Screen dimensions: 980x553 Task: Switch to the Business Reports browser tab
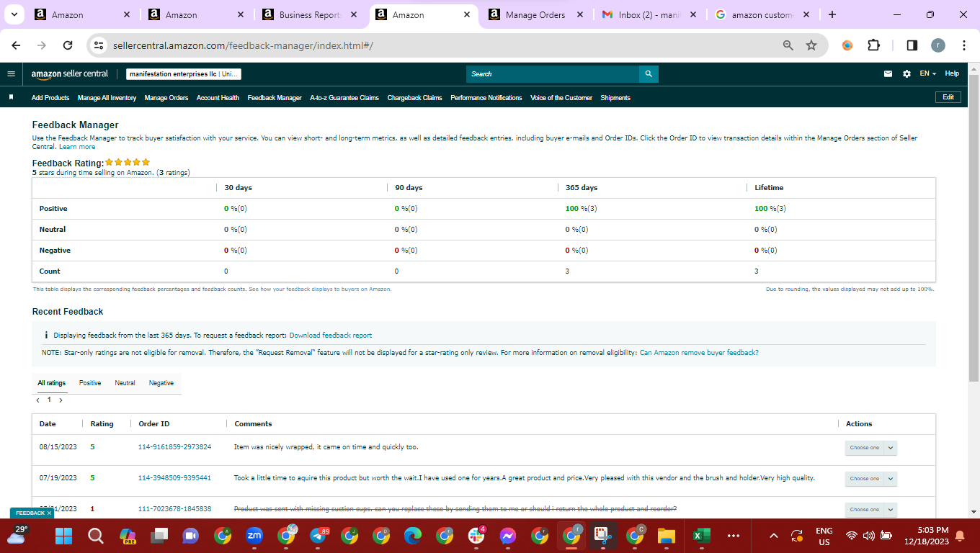tap(308, 14)
